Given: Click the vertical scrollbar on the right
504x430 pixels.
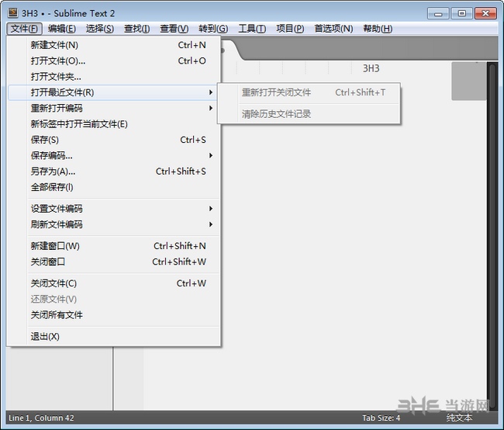Looking at the screenshot, I should (492, 235).
